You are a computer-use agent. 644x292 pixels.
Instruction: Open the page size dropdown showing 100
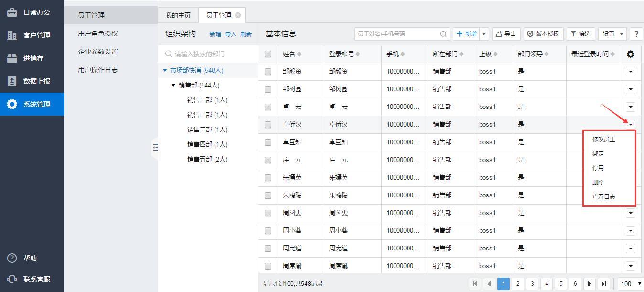[x=631, y=284]
